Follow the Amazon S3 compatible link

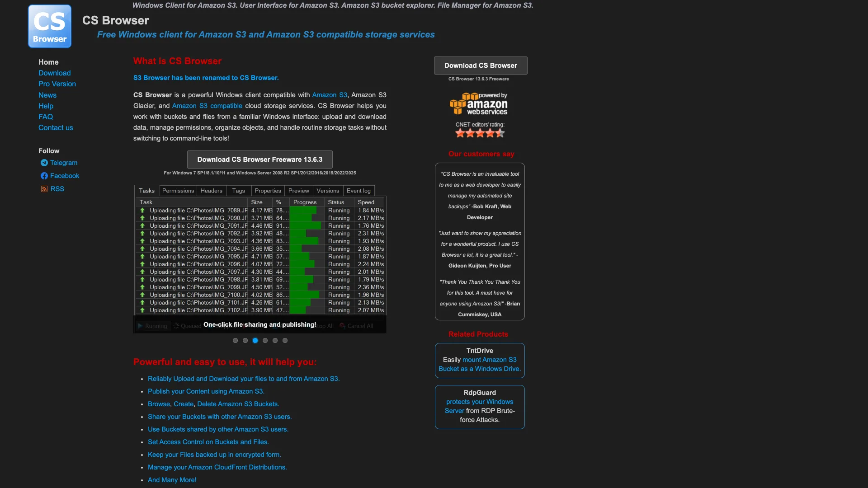click(x=207, y=106)
